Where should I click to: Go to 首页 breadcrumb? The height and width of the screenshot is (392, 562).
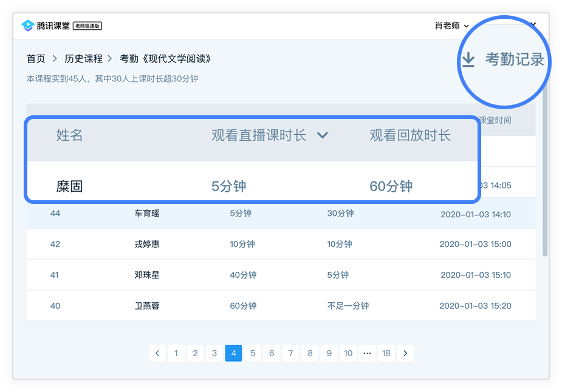click(x=36, y=59)
